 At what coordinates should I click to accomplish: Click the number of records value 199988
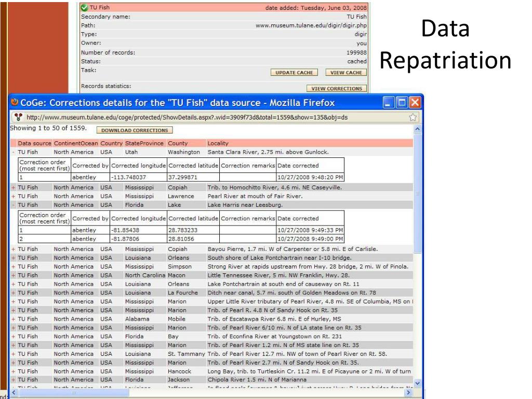356,52
